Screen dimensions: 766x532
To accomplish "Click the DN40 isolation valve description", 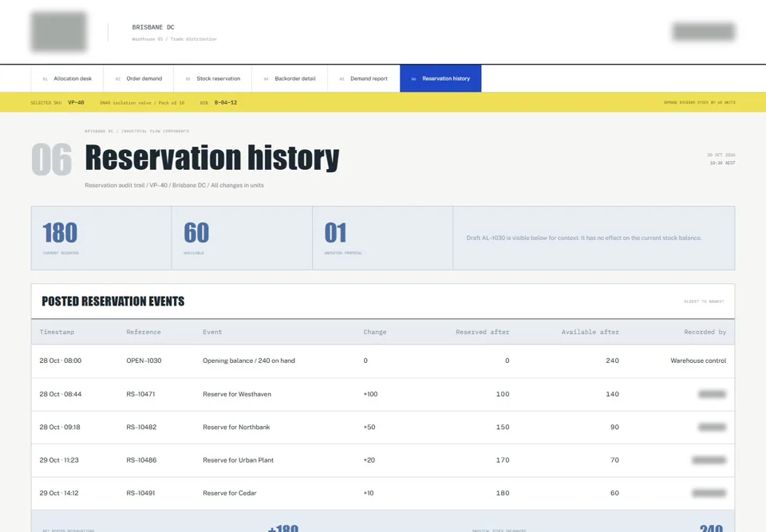I will click(142, 103).
